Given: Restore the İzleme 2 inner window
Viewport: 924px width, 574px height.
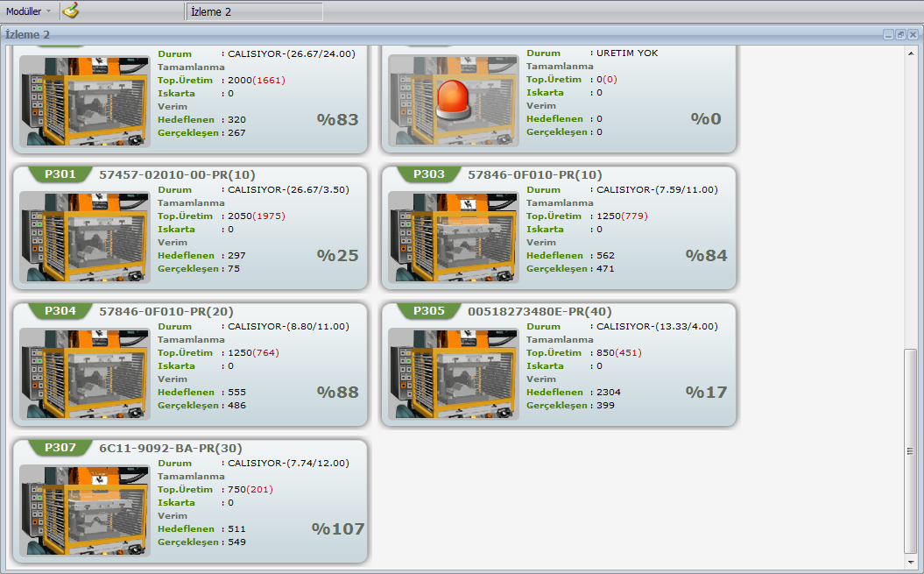Looking at the screenshot, I should pos(900,34).
